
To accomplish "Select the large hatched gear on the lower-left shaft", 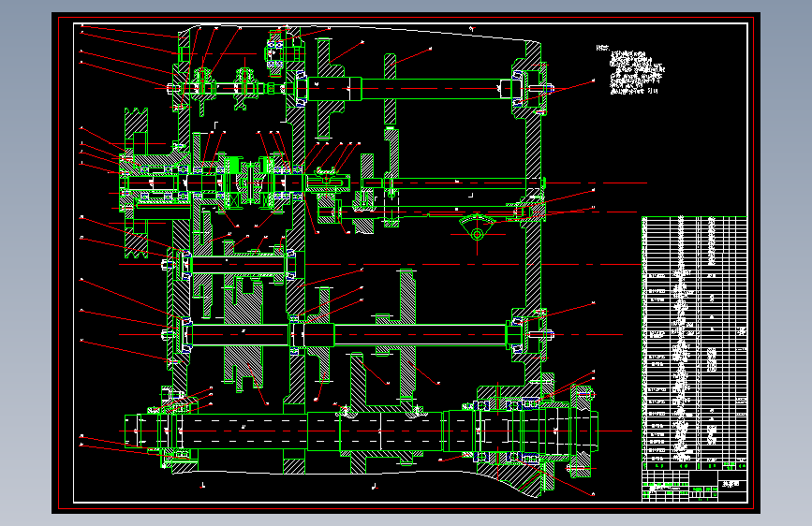I will 243,331.
